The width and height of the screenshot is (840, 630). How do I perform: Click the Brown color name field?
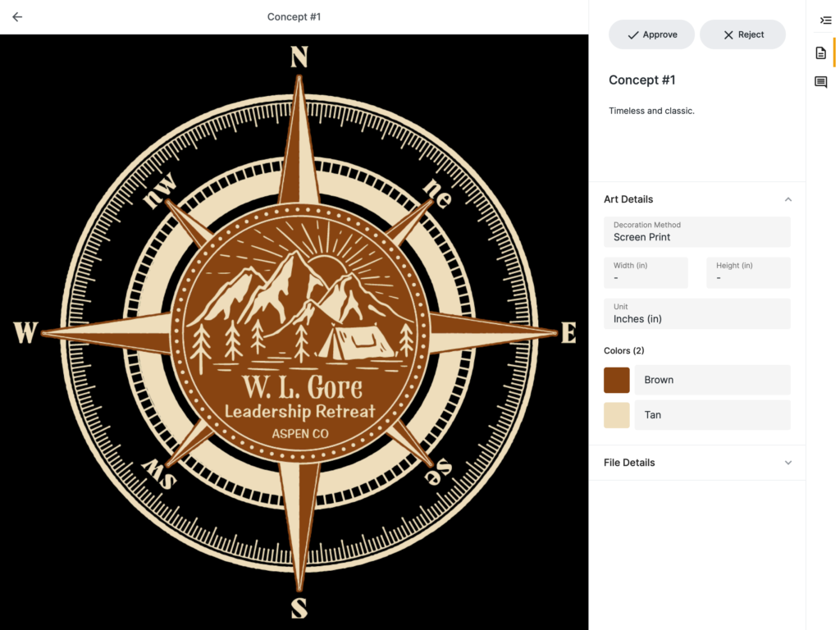click(x=713, y=380)
